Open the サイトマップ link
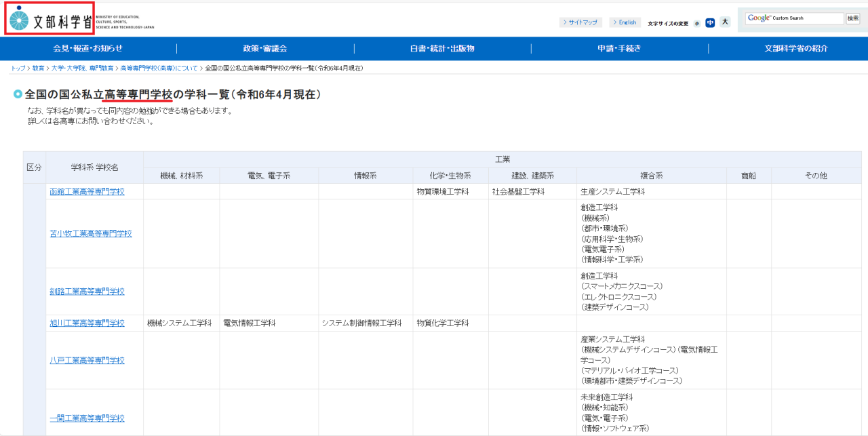This screenshot has width=868, height=436. [580, 22]
